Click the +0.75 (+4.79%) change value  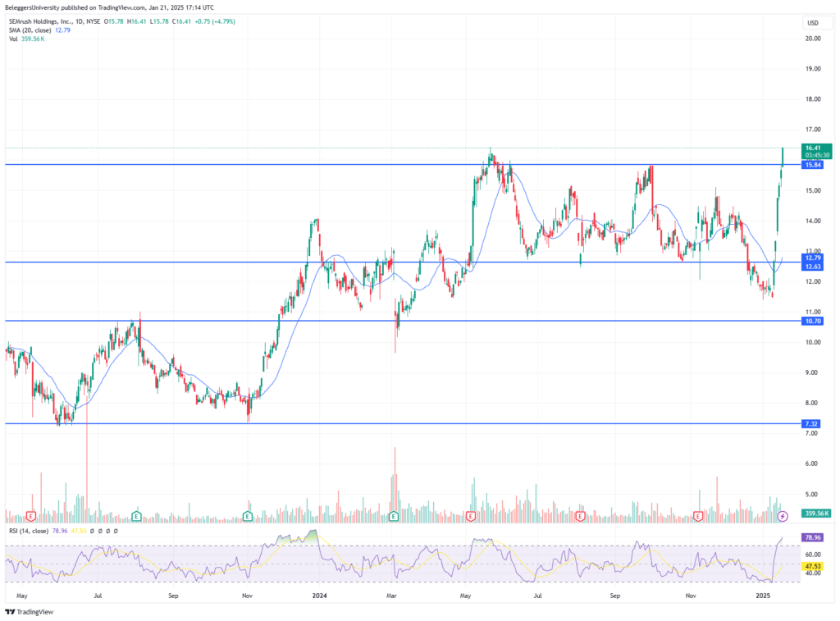(x=215, y=22)
